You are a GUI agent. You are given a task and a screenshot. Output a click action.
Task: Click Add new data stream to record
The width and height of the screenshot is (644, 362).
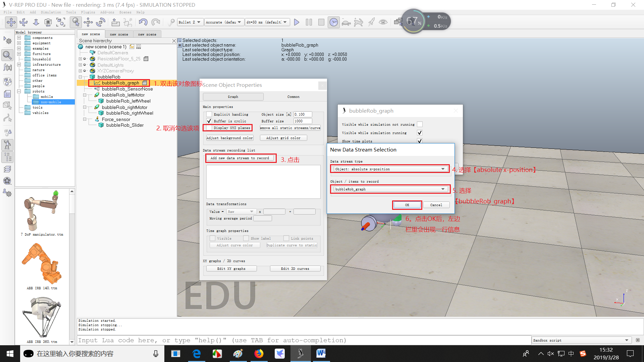click(x=240, y=158)
